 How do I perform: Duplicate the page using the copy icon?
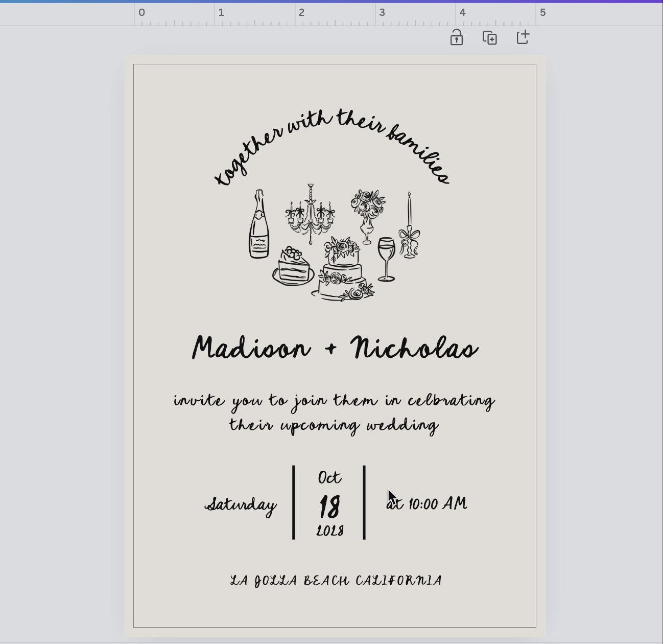tap(489, 38)
